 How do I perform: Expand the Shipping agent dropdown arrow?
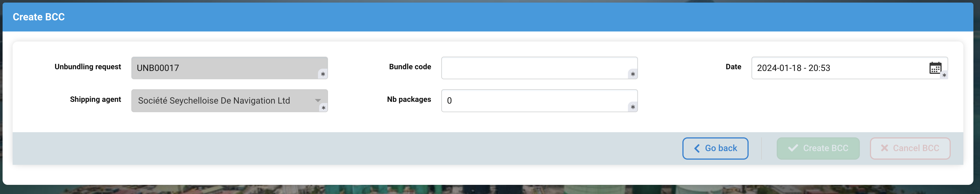click(317, 101)
